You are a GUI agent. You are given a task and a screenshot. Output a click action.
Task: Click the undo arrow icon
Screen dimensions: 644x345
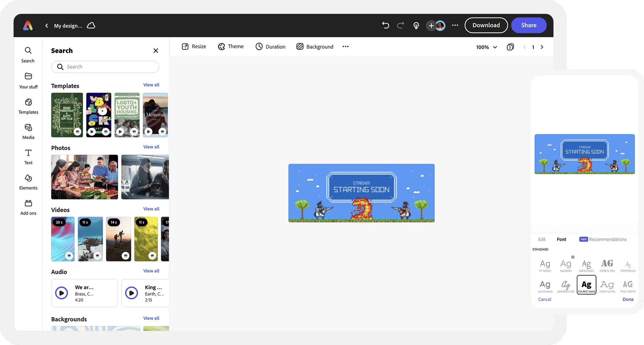pyautogui.click(x=385, y=25)
